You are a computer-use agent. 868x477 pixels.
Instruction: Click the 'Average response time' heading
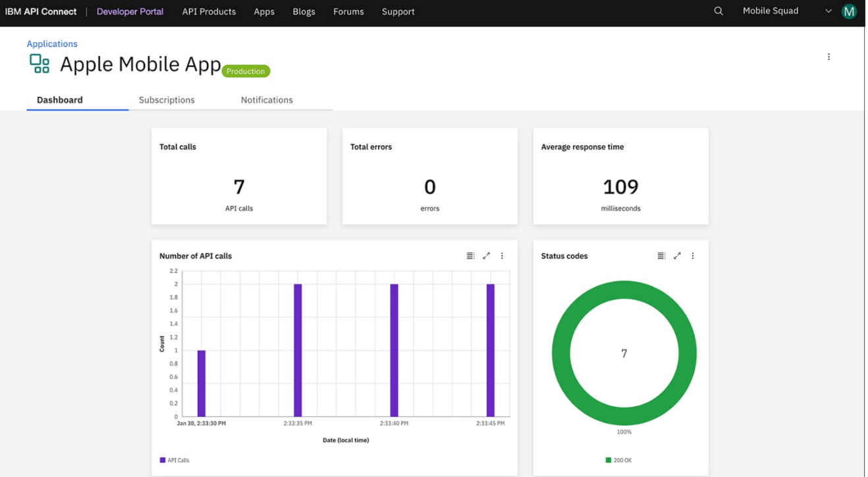coord(582,147)
